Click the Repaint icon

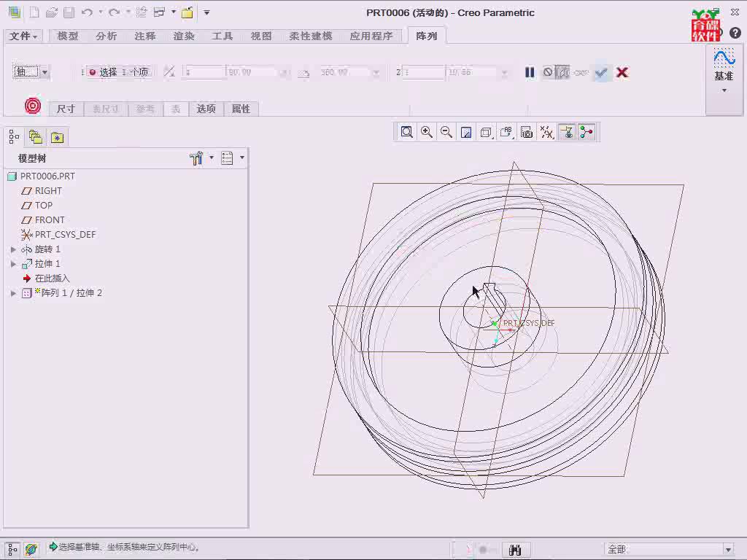click(466, 132)
